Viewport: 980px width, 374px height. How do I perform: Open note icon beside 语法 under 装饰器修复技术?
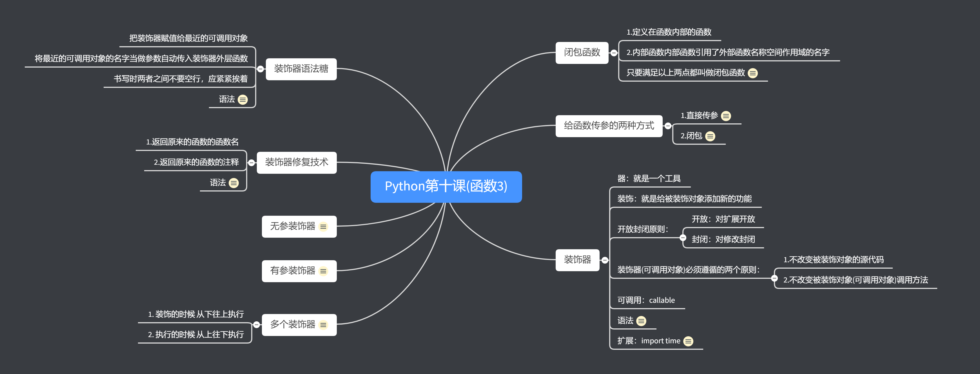coord(233,183)
